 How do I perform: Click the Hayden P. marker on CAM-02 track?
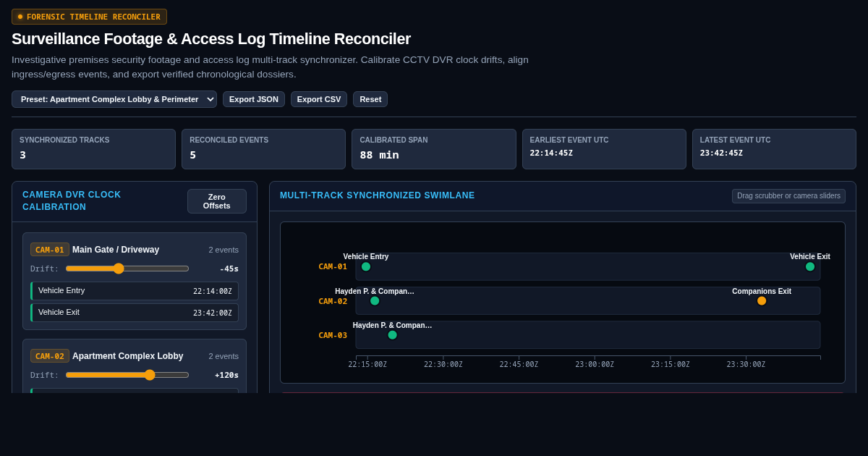(375, 300)
